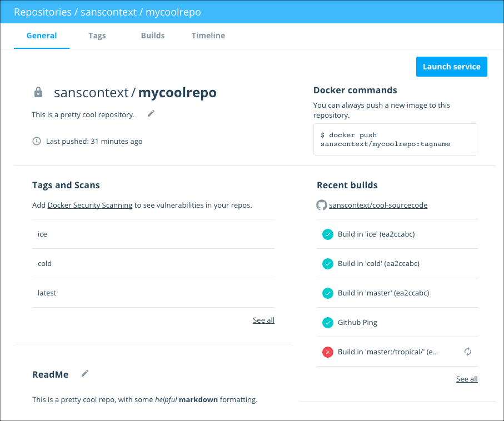Click the clock icon next to last pushed time
Viewport: 504px width, 421px height.
click(x=37, y=141)
